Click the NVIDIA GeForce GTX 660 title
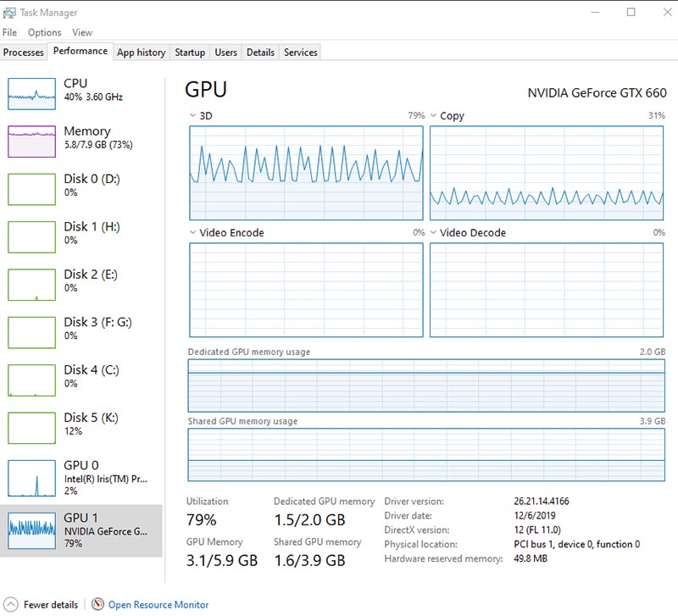 click(597, 93)
